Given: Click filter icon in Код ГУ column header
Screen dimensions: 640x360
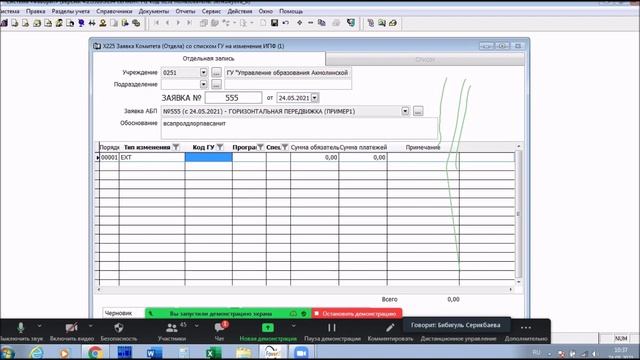Looking at the screenshot, I should click(220, 147).
